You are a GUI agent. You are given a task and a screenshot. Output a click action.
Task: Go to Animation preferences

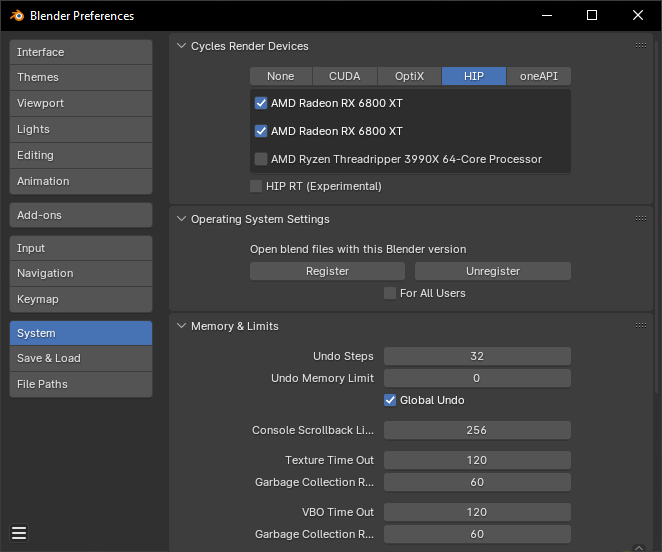coord(81,181)
